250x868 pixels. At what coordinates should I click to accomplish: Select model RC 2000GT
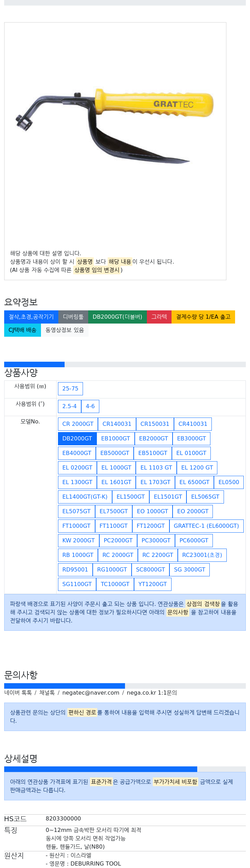118,555
